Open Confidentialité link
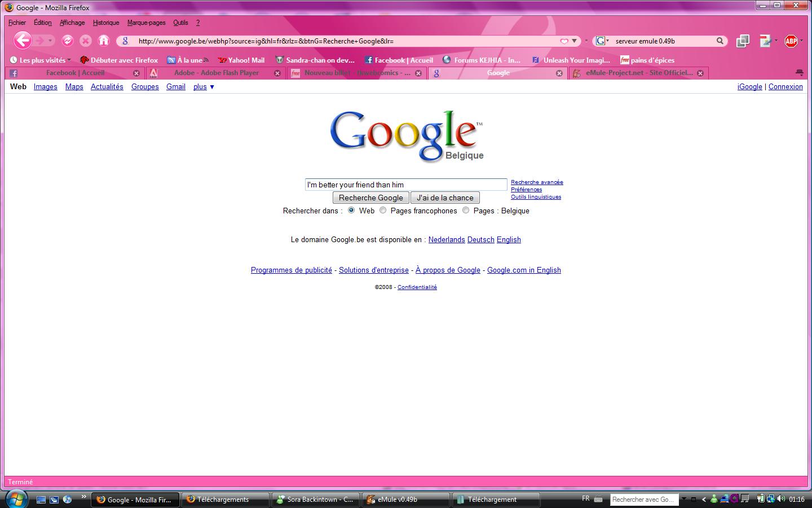 417,287
